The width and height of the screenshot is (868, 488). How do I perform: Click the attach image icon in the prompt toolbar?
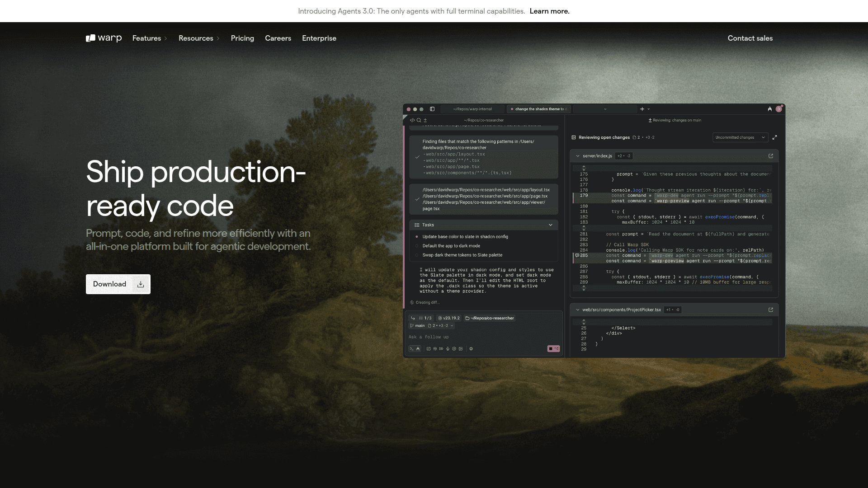coord(461,349)
